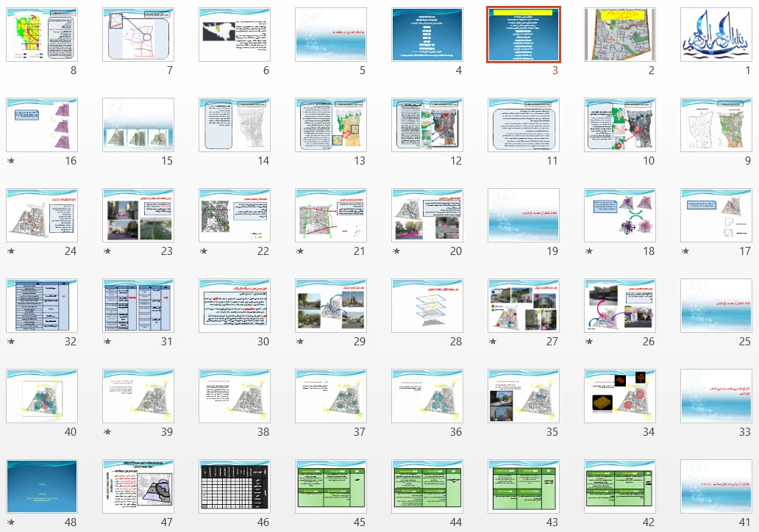
Task: Select slide 28 with stacked layers diagram
Action: coord(427,306)
